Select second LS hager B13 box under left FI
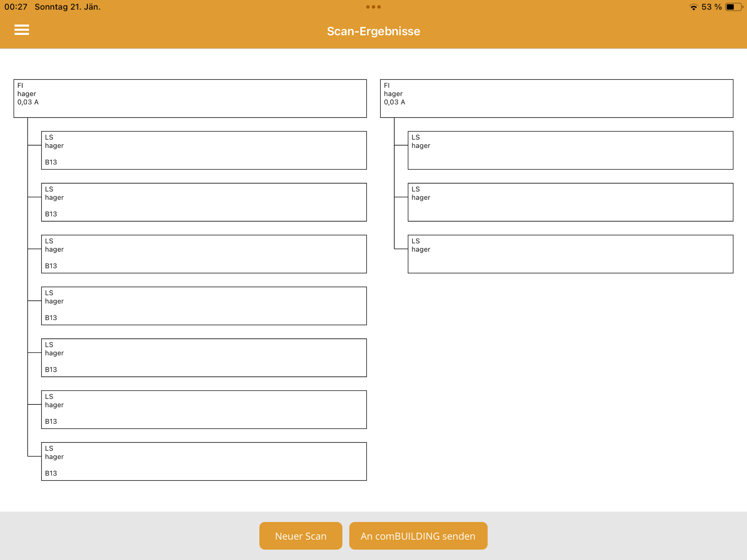Image resolution: width=747 pixels, height=560 pixels. pyautogui.click(x=204, y=202)
